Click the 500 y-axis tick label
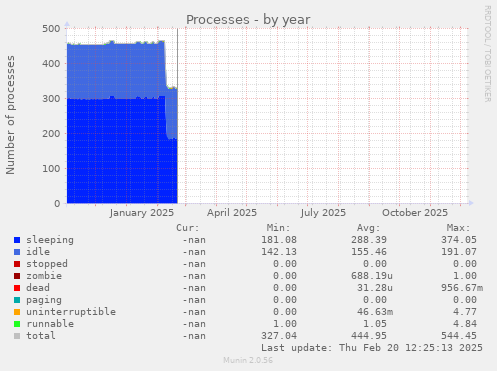The width and height of the screenshot is (497, 371). [51, 29]
